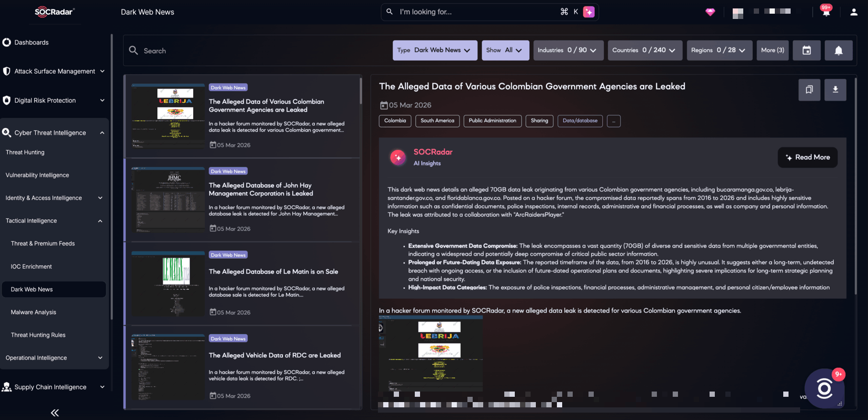Click the SOCRadar AI Insights sparkle avatar
Screen dimensions: 868x420
[x=398, y=157]
